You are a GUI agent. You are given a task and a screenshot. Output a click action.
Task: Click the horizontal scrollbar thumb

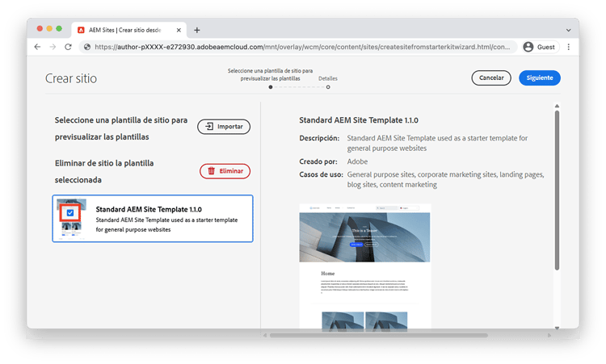pyautogui.click(x=379, y=336)
